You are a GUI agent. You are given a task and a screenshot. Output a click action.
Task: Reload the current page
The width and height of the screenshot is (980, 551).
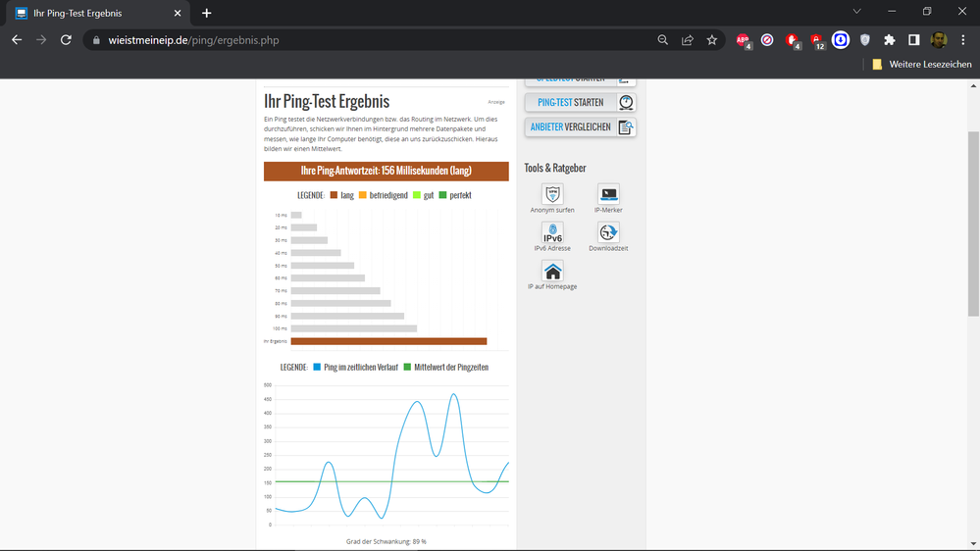pyautogui.click(x=66, y=40)
